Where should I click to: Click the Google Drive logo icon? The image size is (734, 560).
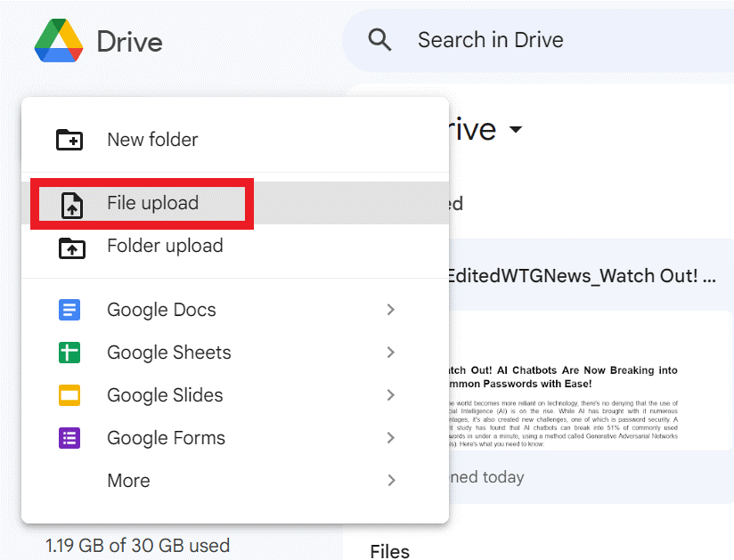pos(59,41)
